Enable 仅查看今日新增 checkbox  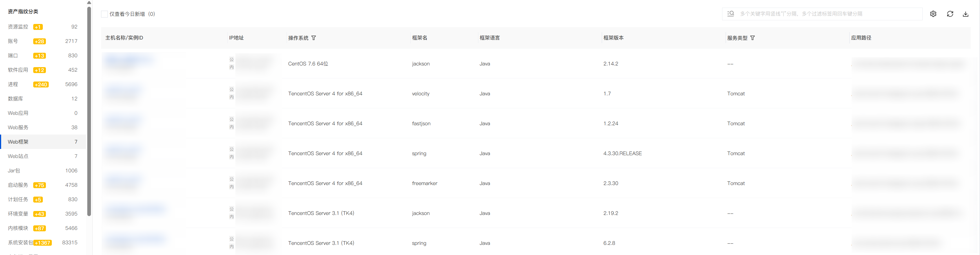coord(104,14)
